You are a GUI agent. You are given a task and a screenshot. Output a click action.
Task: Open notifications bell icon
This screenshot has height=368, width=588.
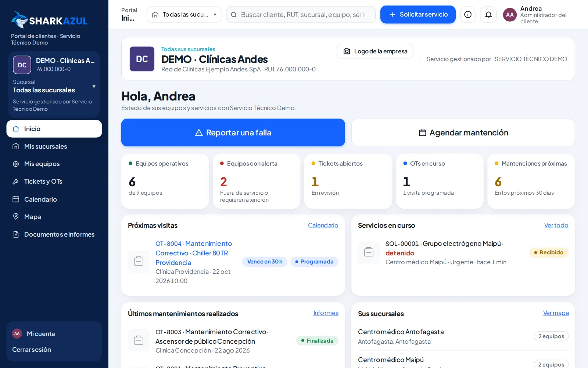point(488,15)
